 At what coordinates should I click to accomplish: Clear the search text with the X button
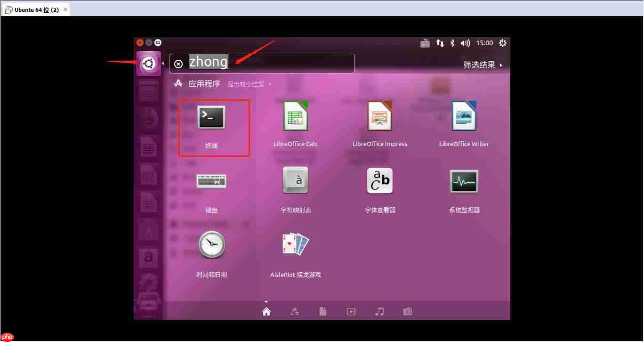click(178, 64)
